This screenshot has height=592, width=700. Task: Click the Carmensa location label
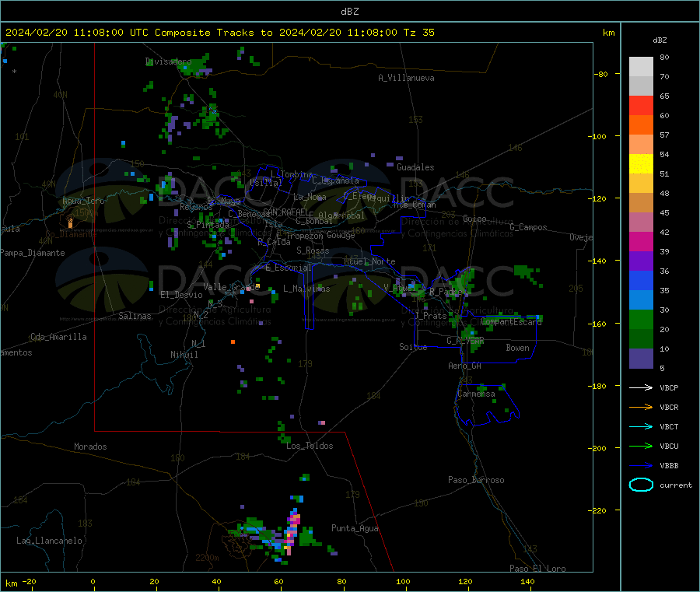click(476, 394)
